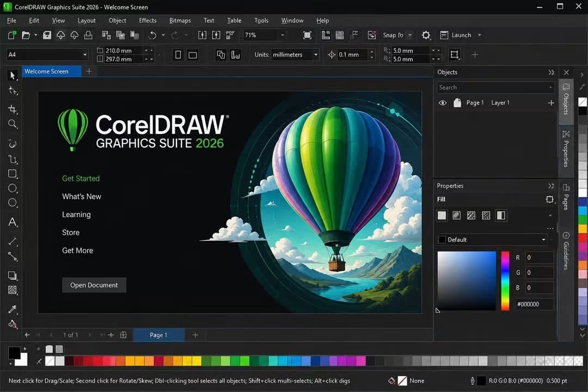588x392 pixels.
Task: Click the Show Rulers icon
Action: [x=326, y=35]
